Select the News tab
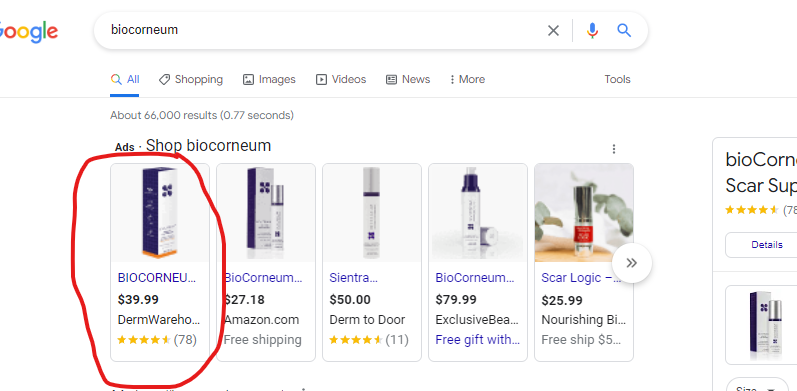Viewport: 797px width, 391px height. click(x=408, y=80)
